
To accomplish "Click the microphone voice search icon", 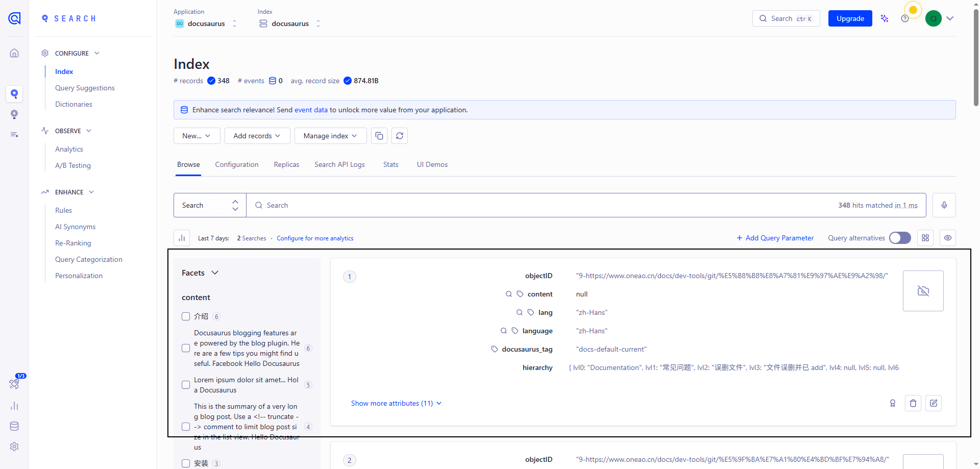I will tap(944, 205).
